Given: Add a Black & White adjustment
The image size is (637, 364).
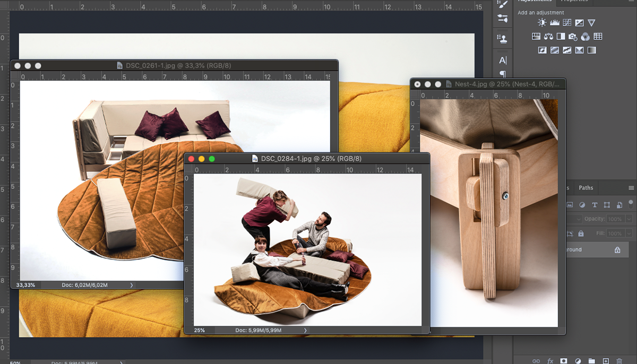Looking at the screenshot, I should (x=561, y=37).
